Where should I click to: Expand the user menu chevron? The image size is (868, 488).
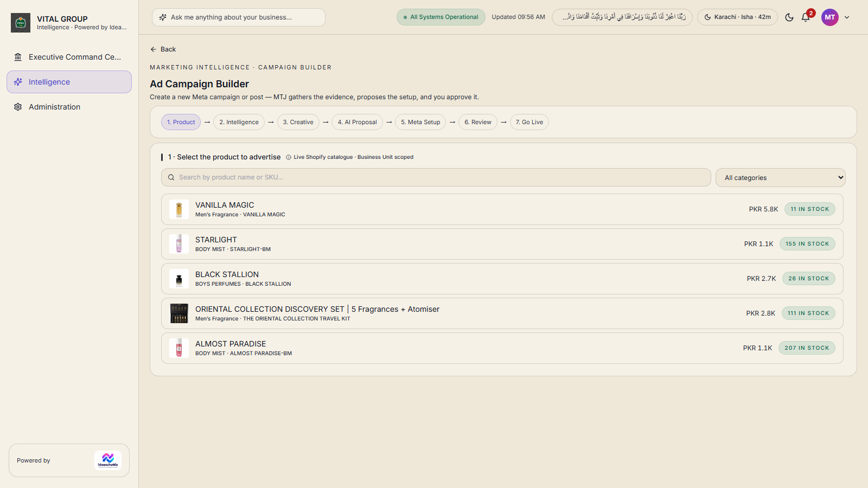coord(847,17)
